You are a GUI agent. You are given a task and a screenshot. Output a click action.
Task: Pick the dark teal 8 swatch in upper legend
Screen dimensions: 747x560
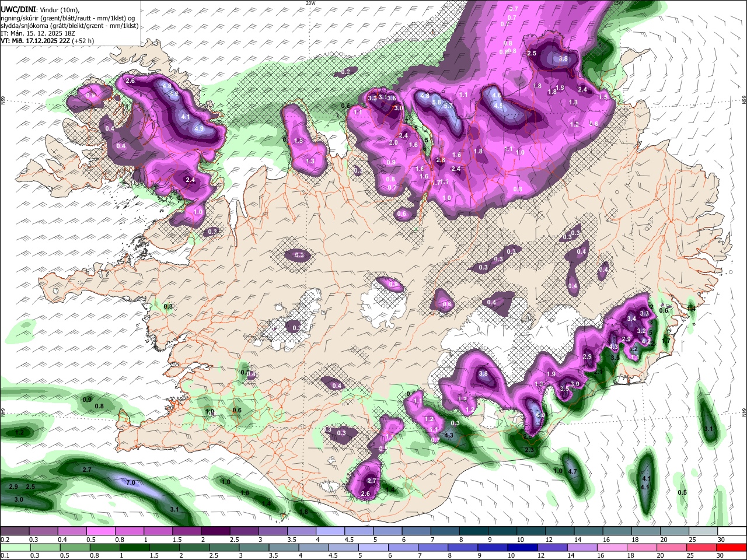coord(473,531)
